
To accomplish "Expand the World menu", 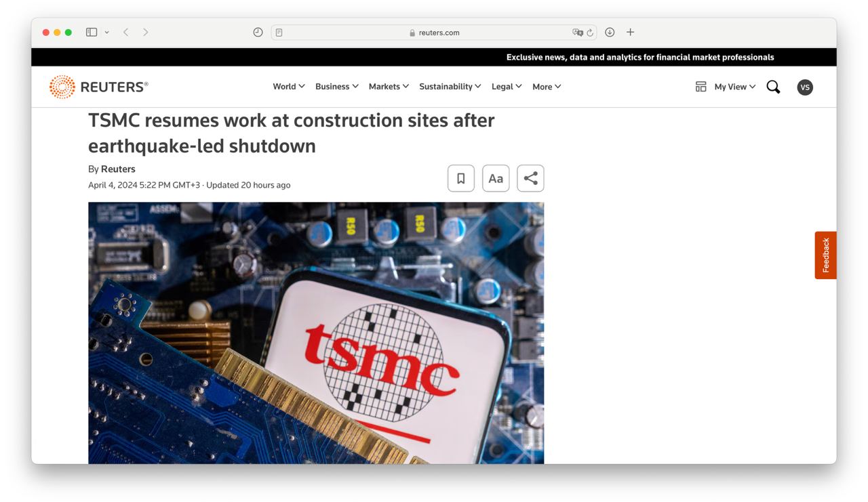I will [x=288, y=87].
